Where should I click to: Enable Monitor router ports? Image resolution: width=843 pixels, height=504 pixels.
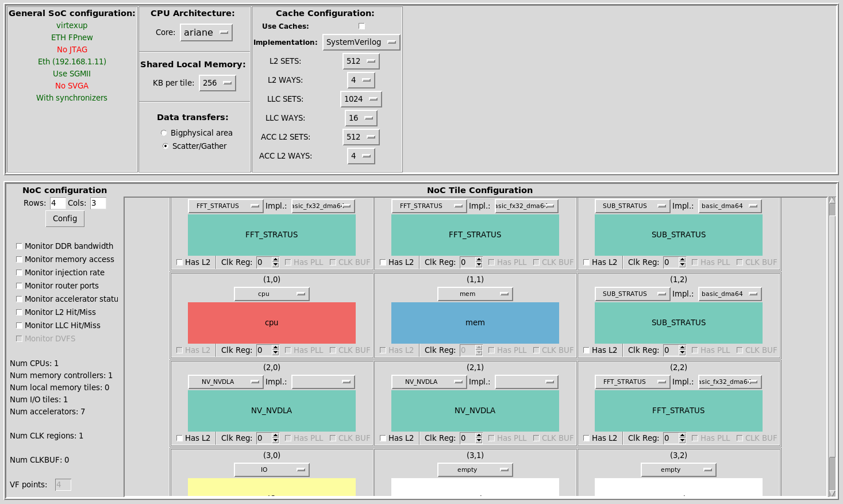pos(19,286)
